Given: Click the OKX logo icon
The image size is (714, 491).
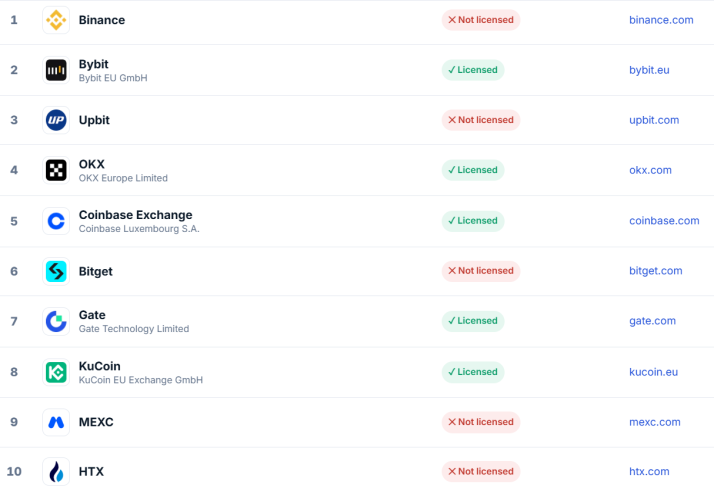Looking at the screenshot, I should [x=56, y=170].
